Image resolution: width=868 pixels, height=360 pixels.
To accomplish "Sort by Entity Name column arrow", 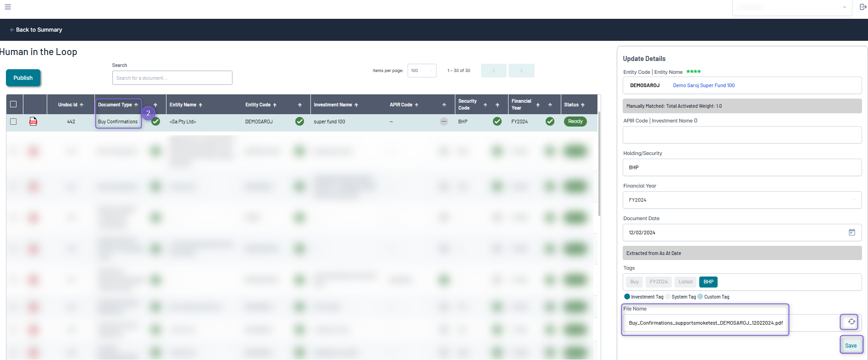I will pos(200,105).
